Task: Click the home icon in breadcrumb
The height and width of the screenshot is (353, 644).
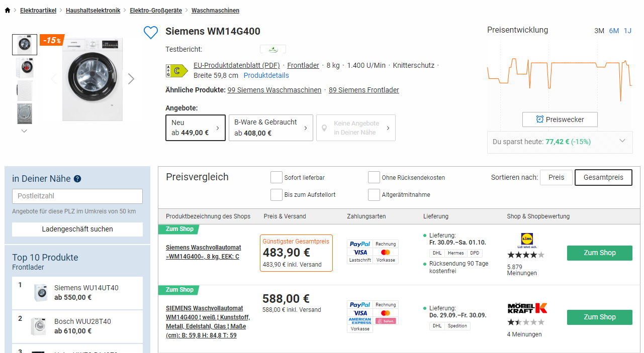Action: pos(7,11)
